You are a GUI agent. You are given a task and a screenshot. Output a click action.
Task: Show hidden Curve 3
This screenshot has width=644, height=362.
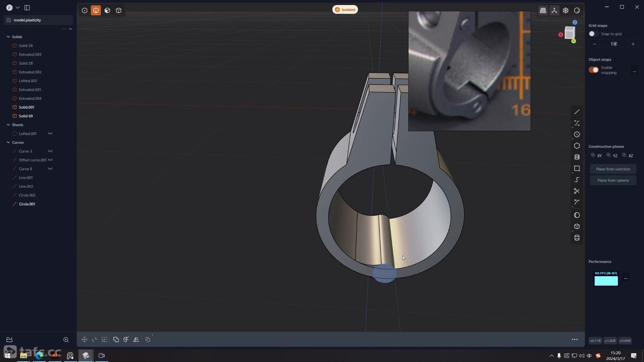click(x=50, y=151)
